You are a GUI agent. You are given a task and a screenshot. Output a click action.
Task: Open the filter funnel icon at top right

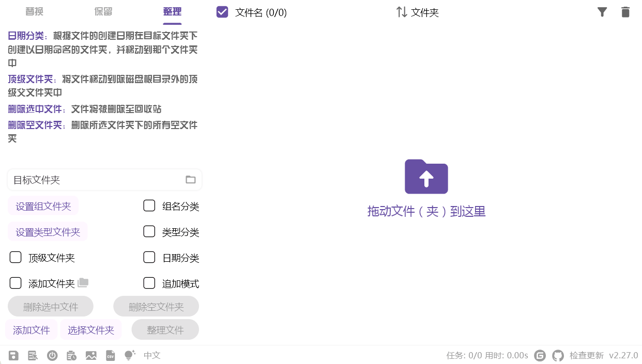pos(602,12)
